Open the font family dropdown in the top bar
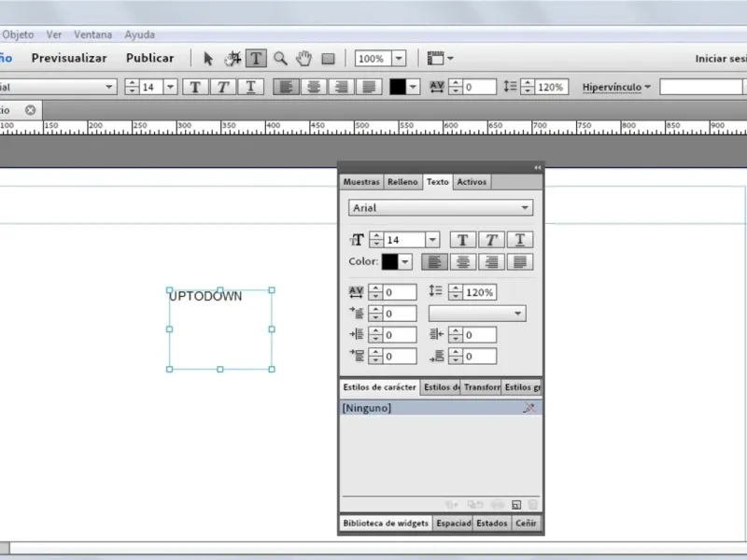Screen dimensions: 747x560 108,87
